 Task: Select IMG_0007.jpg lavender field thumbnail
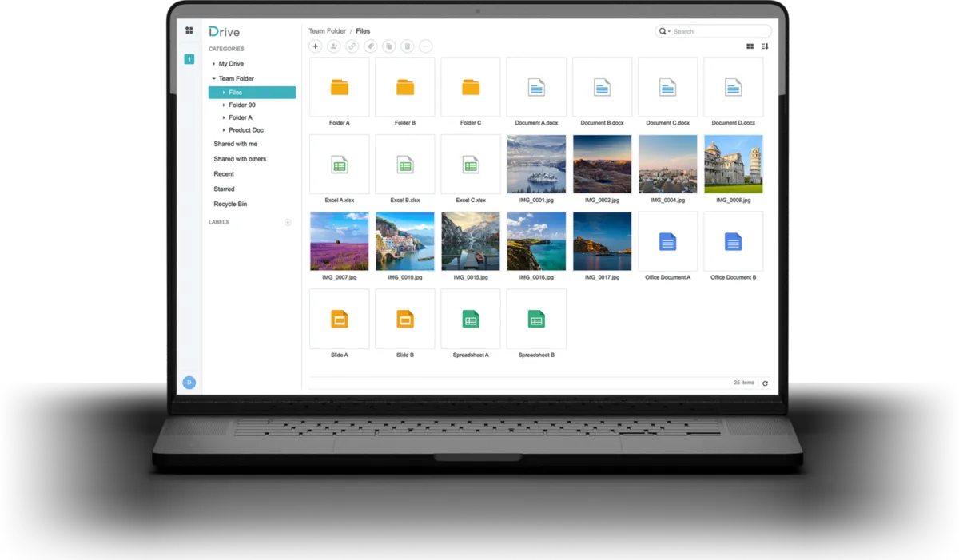pyautogui.click(x=340, y=241)
